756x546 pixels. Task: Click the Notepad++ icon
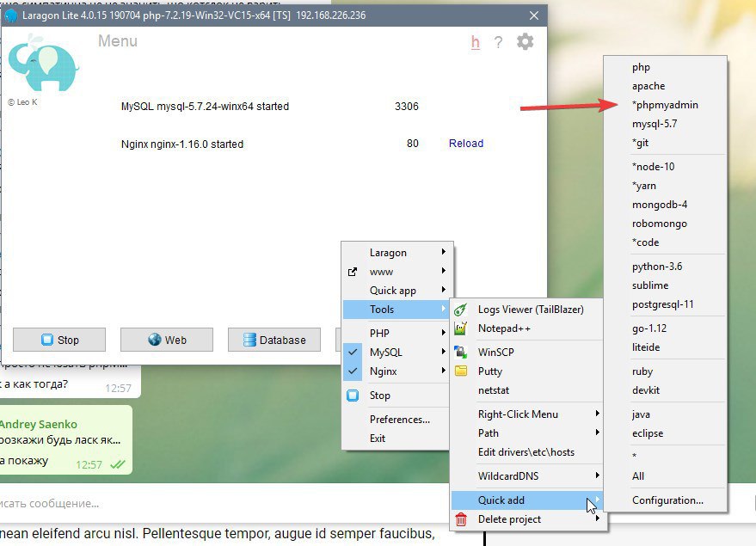[x=461, y=328]
